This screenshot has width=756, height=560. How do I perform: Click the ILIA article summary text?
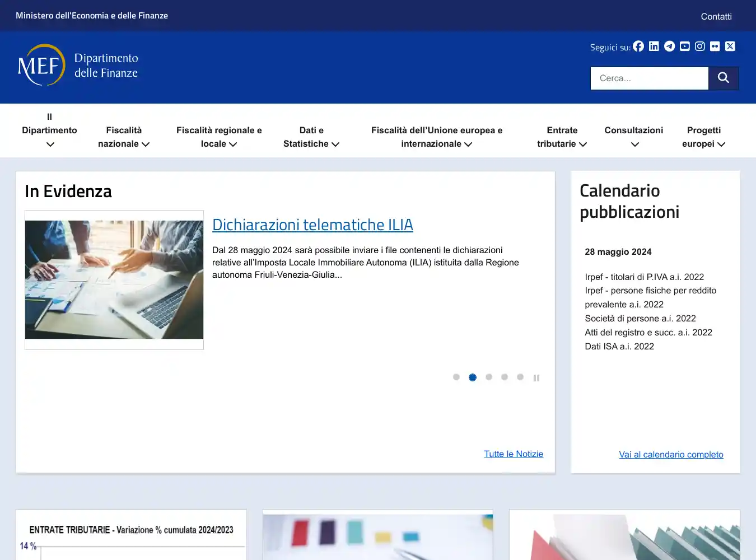tap(366, 263)
